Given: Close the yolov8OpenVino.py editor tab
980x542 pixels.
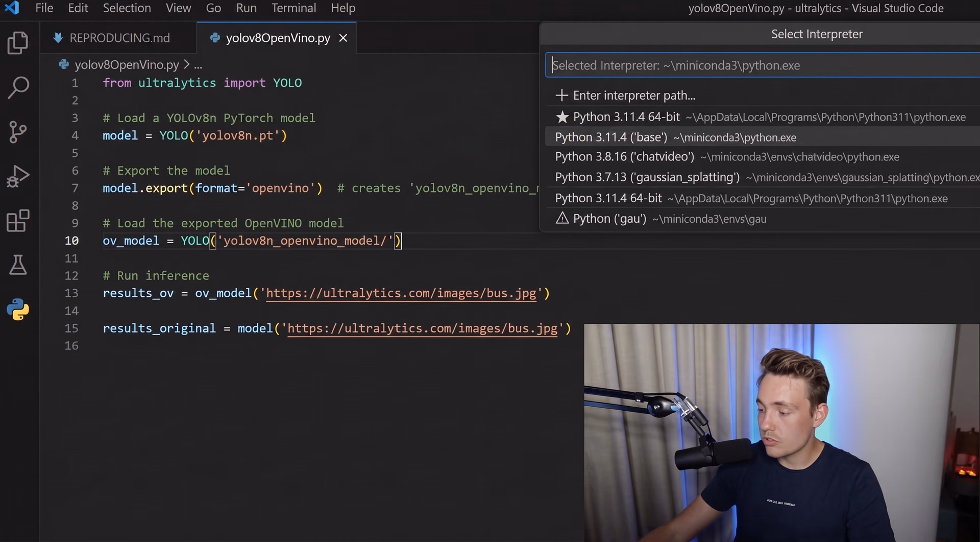Looking at the screenshot, I should pyautogui.click(x=344, y=38).
